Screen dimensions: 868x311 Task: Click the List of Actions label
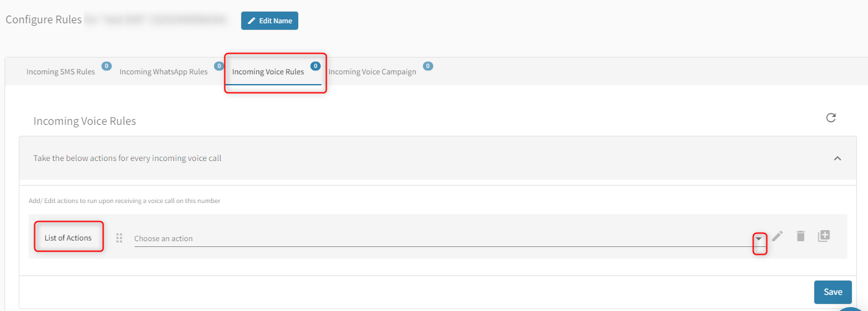pos(68,238)
